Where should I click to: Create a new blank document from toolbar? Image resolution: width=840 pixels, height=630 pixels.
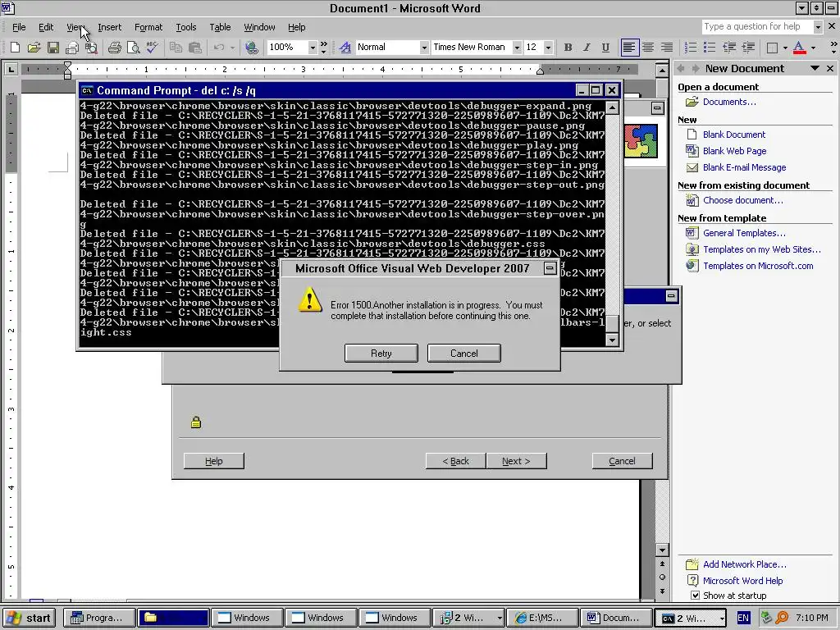tap(15, 47)
